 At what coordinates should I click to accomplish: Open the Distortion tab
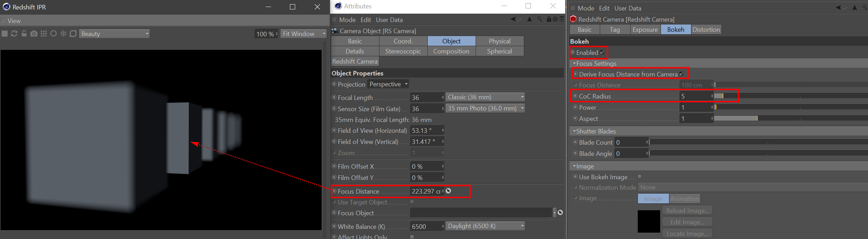[x=706, y=30]
